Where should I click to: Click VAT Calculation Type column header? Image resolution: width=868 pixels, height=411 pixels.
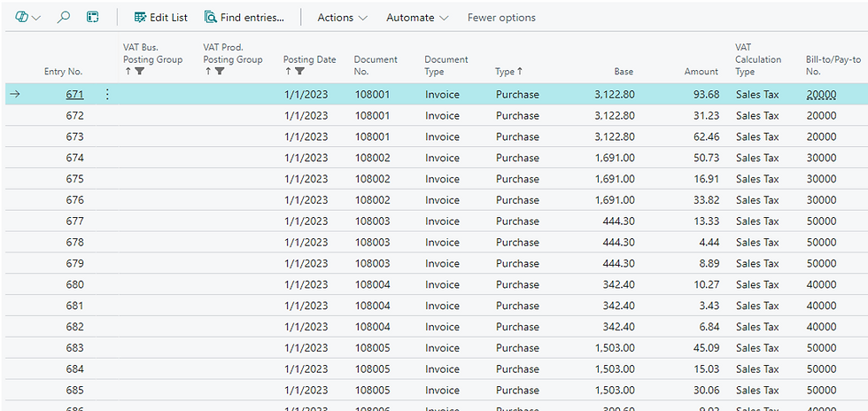click(758, 59)
